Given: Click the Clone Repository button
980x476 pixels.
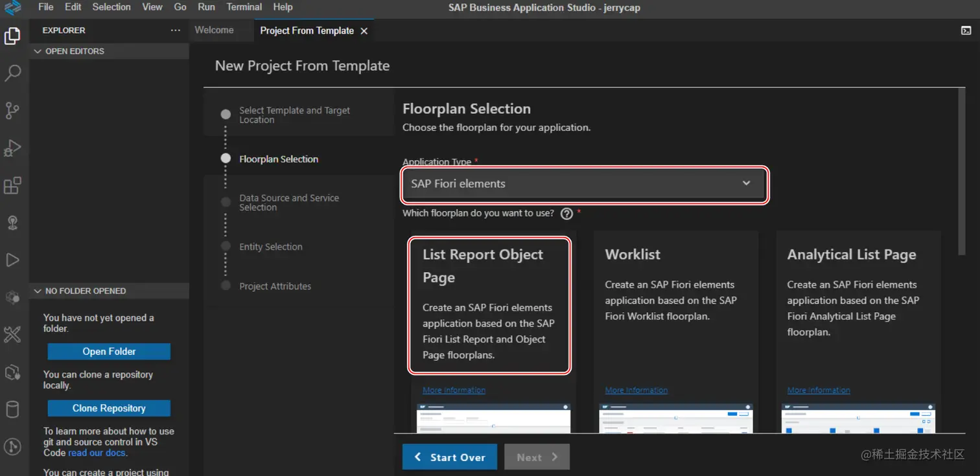Looking at the screenshot, I should pyautogui.click(x=109, y=408).
